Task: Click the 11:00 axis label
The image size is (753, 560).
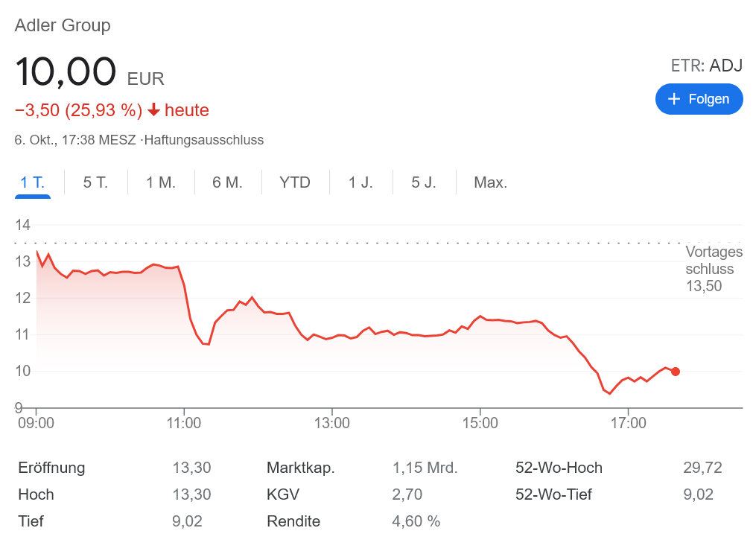Action: pyautogui.click(x=184, y=423)
